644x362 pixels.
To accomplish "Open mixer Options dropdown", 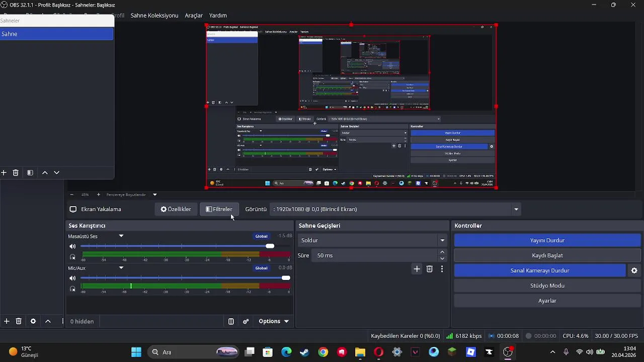I will tap(274, 321).
